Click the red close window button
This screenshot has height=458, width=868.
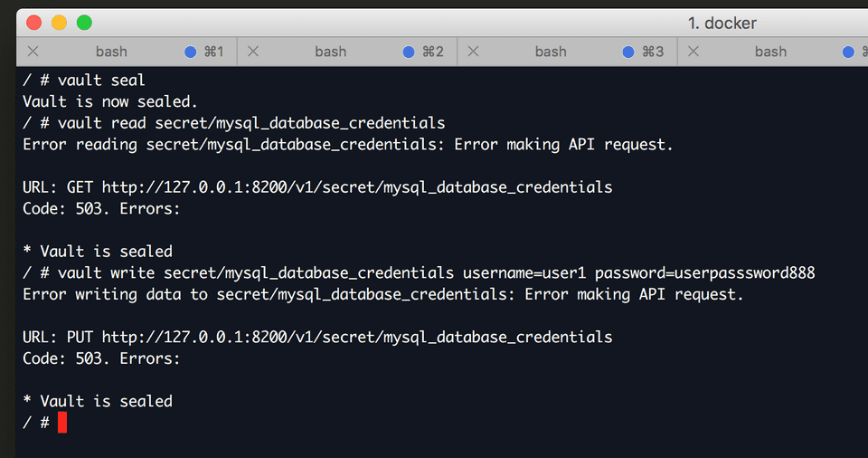pyautogui.click(x=33, y=23)
